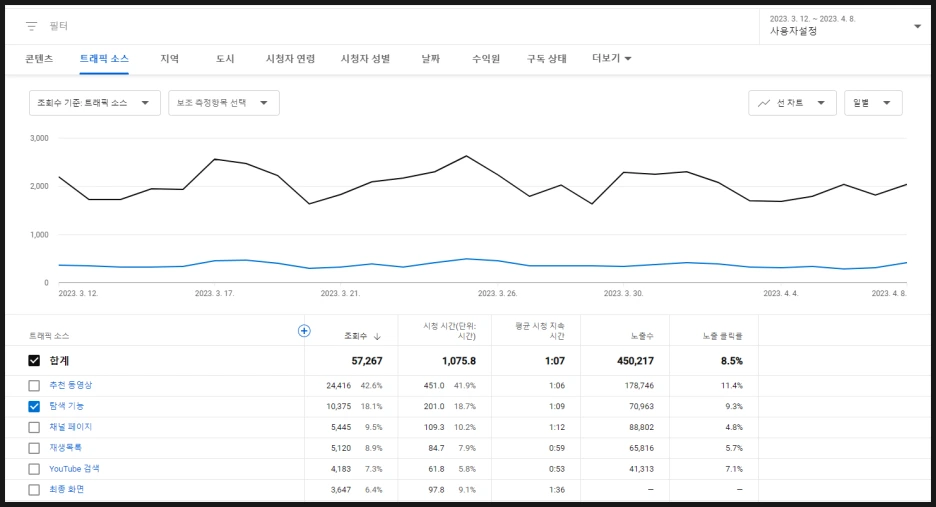This screenshot has width=936, height=507.
Task: Open the 조회수 기준: 트래픽 소스 dropdown
Action: click(x=95, y=103)
